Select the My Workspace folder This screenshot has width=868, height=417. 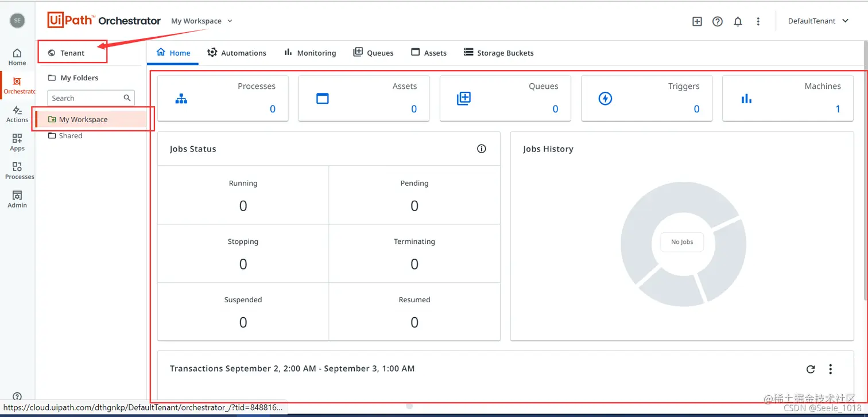tap(92, 119)
